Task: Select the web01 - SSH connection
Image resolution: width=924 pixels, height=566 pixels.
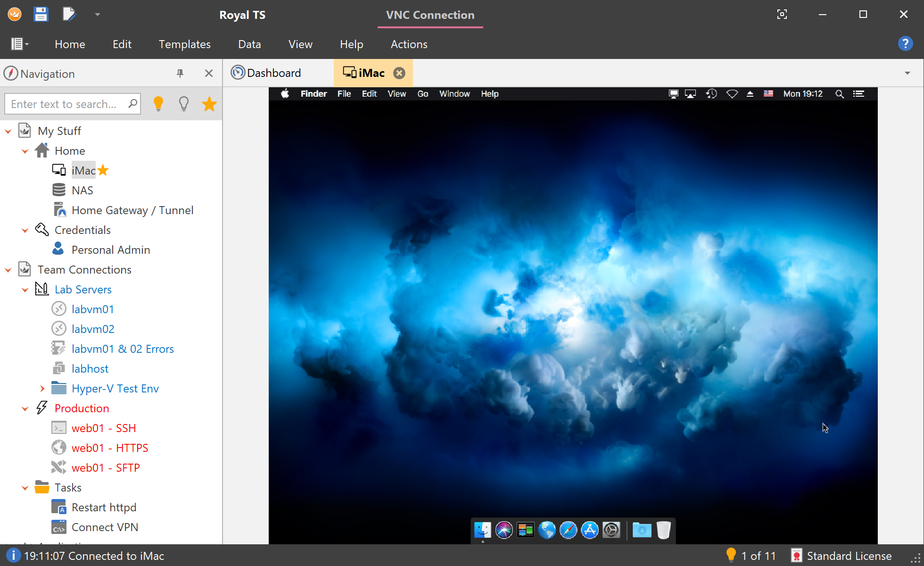Action: pyautogui.click(x=103, y=428)
